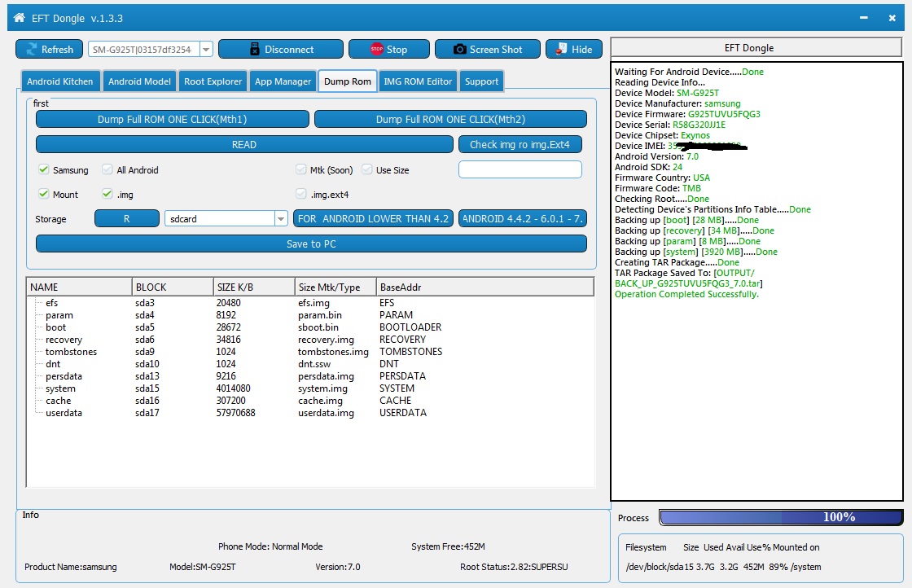Viewport: 912px width, 588px height.
Task: Click the EFT Dongle log header
Action: 756,48
